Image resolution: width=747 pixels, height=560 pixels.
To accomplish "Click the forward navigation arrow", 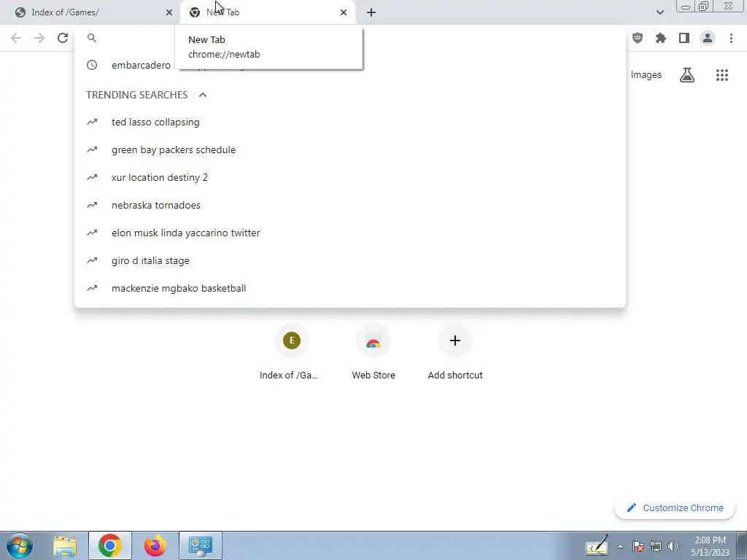I will pyautogui.click(x=39, y=38).
